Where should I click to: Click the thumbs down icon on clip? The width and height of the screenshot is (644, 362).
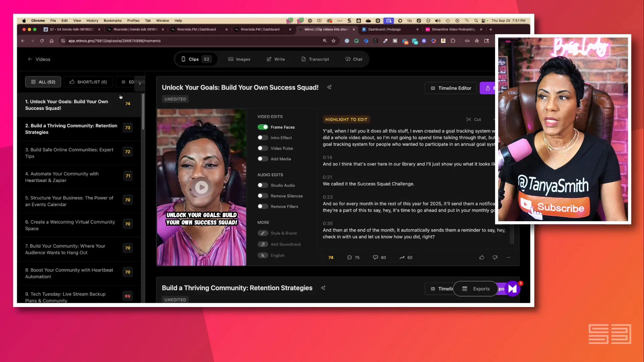tap(495, 257)
